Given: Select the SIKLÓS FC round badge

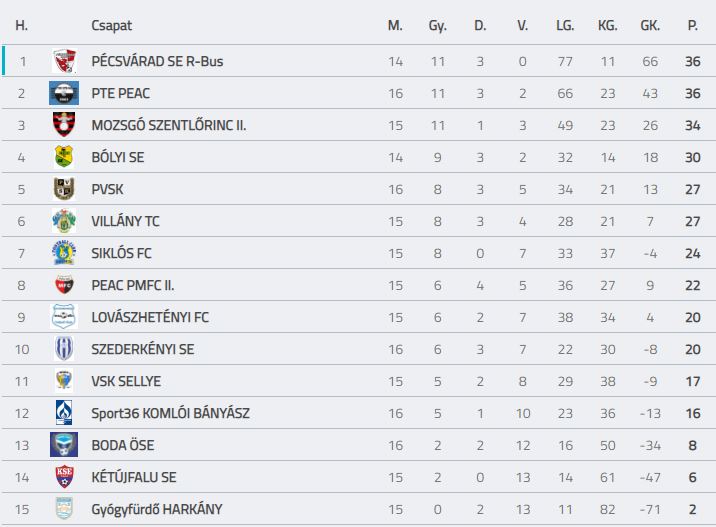Looking at the screenshot, I should pyautogui.click(x=64, y=253).
